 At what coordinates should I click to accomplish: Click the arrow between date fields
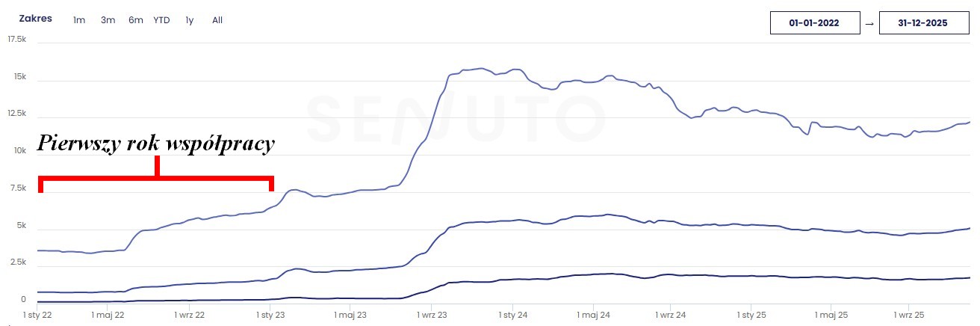coord(869,23)
